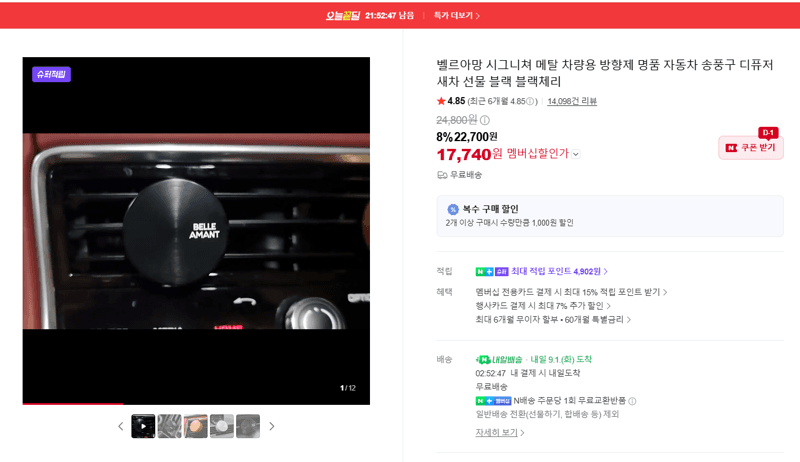Select the third thumbnail with orange diffuser
The height and width of the screenshot is (462, 800).
[196, 426]
